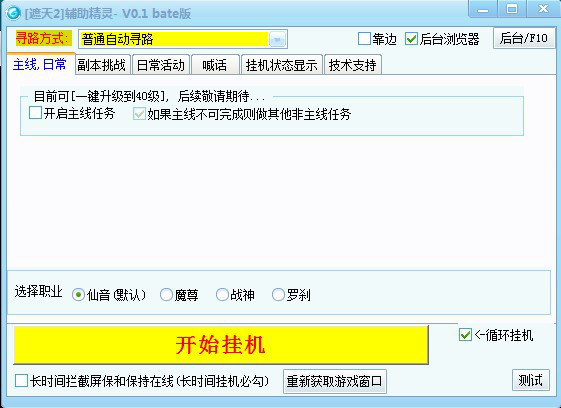Close the 辅助精灵 window

[543, 9]
